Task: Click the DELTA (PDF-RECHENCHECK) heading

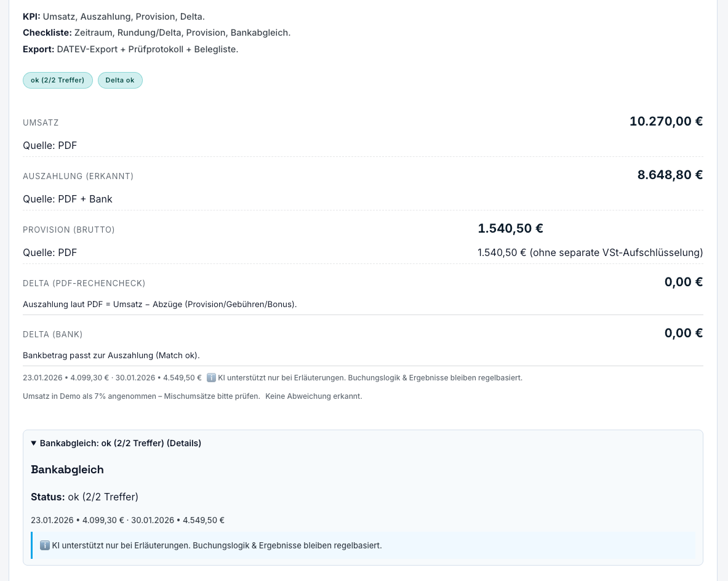Action: pos(84,283)
